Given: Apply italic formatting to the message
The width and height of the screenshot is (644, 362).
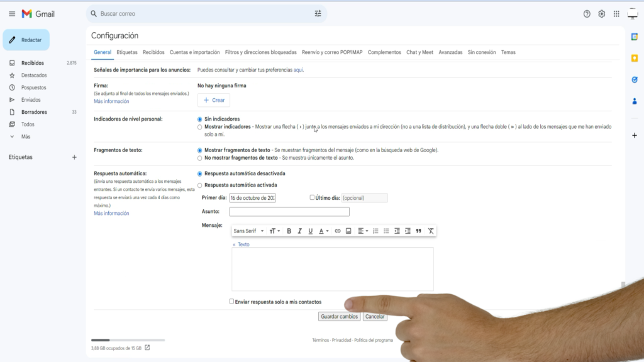Looking at the screenshot, I should pos(299,231).
